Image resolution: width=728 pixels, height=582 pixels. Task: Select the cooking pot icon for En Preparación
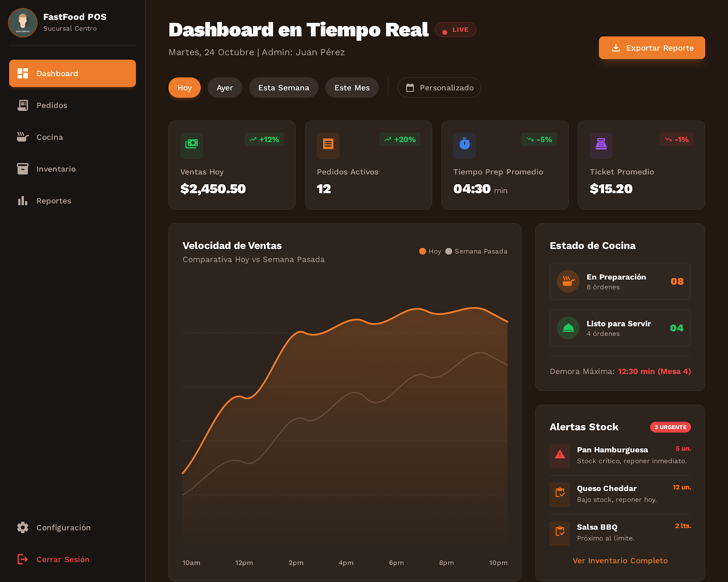pos(567,281)
